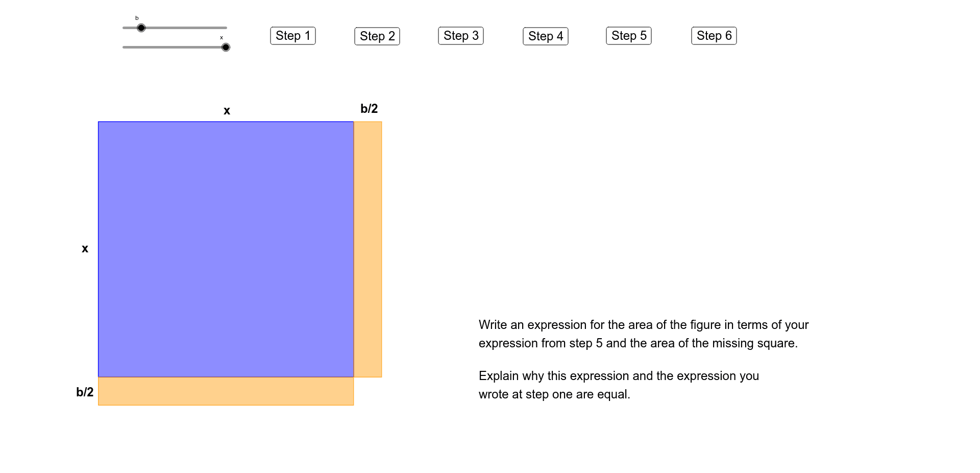Click the small b label above its slider

point(136,17)
